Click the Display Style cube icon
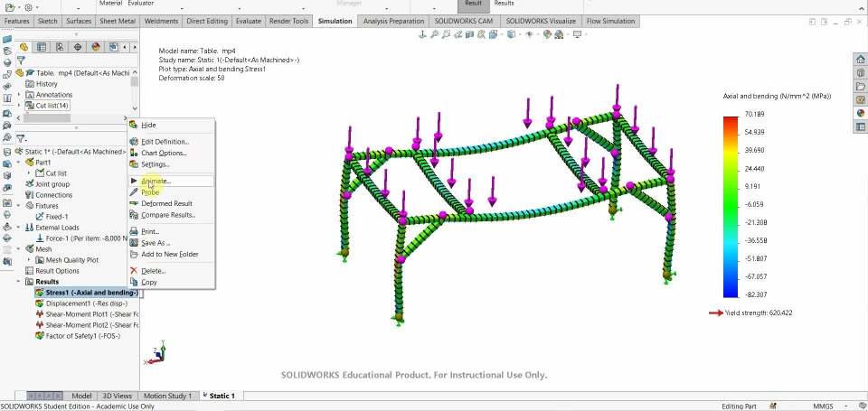The image size is (868, 411). click(512, 34)
